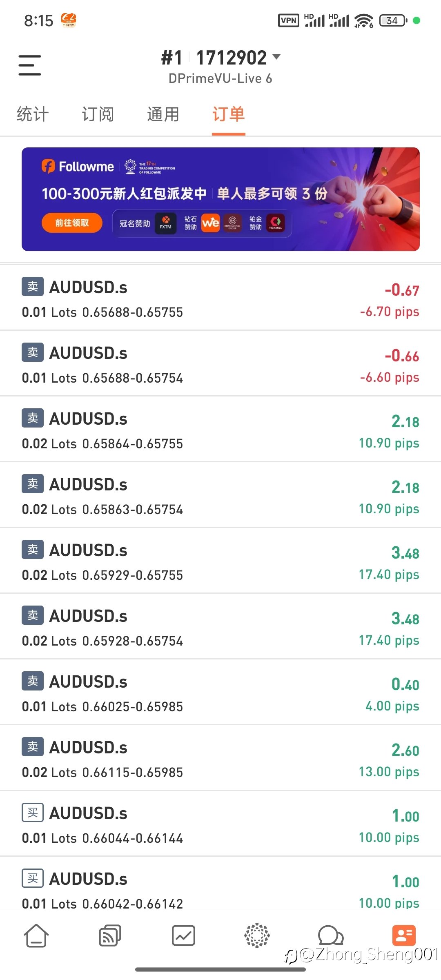
Task: Open the orange profile card icon
Action: pos(404,935)
